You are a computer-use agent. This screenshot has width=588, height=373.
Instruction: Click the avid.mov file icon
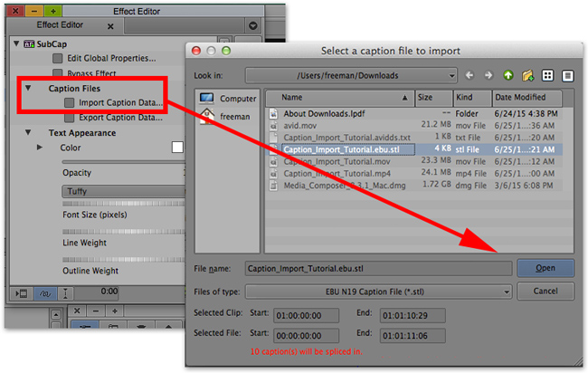coord(274,125)
